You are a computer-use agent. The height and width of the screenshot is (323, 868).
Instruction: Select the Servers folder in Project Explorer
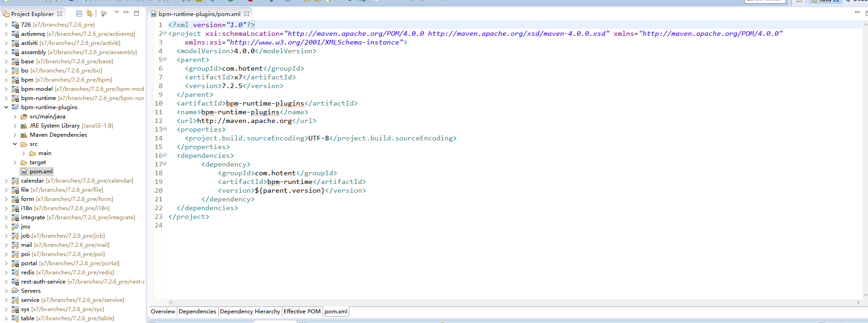[31, 291]
